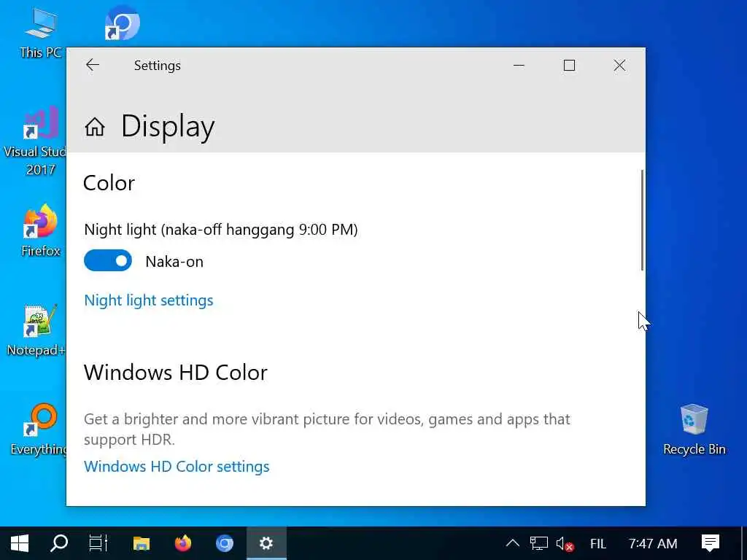Click the Show desktop sliver at taskbar end

pos(744,543)
